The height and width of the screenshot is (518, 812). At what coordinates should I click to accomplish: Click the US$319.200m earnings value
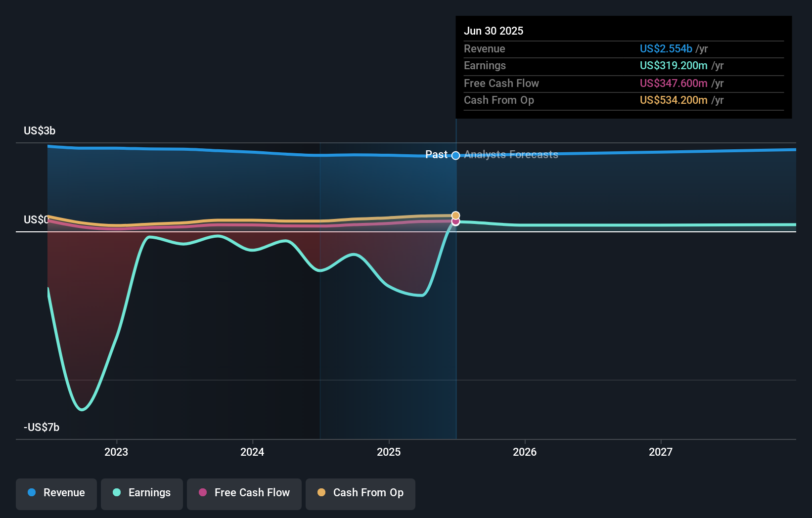point(674,65)
